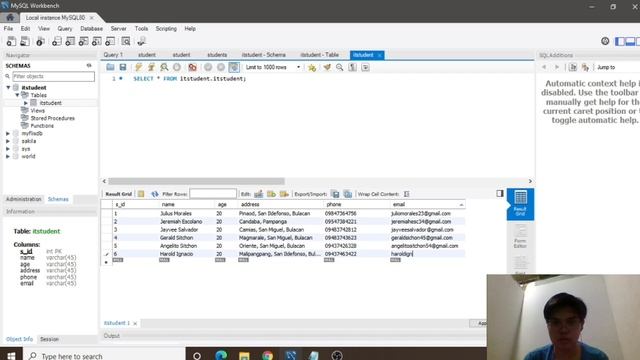Viewport: 640px width, 360px height.
Task: Search table data toolbar icon
Action: 126,41
